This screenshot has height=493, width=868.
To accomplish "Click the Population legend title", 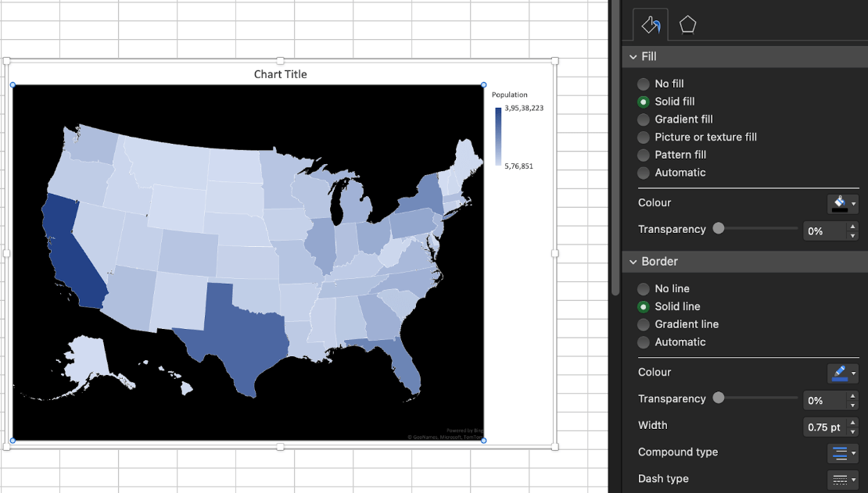I will 509,95.
